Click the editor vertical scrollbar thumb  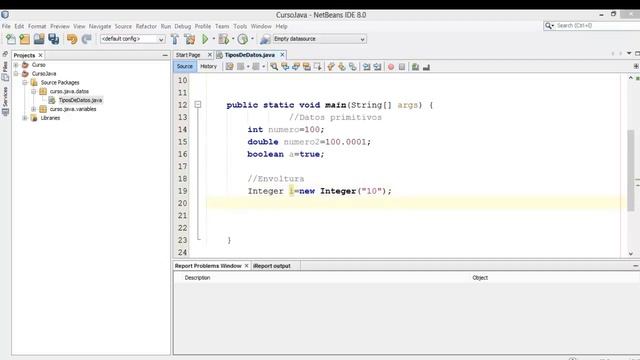tap(631, 170)
